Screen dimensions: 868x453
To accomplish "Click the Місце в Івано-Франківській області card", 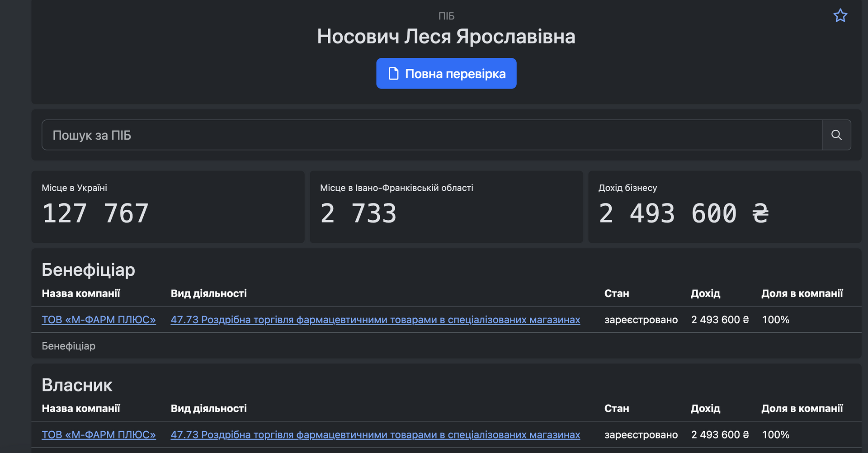I will [x=446, y=207].
